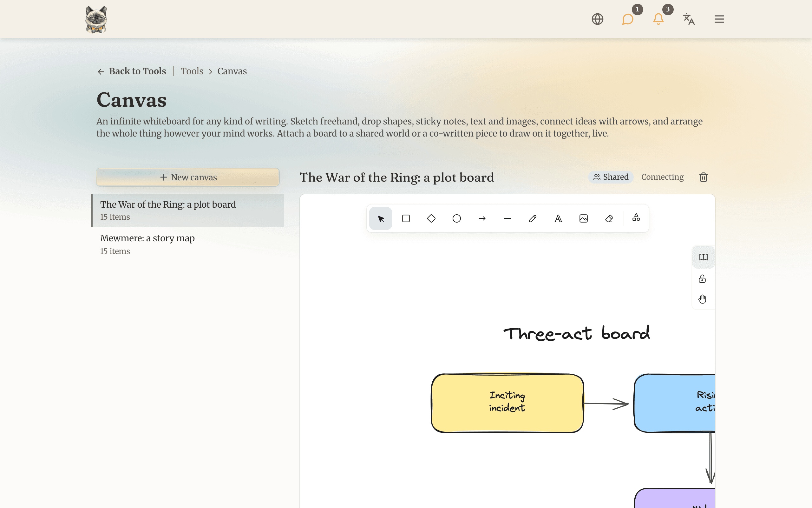Screen dimensions: 812x508
Task: Select the arrow between Inciting and Rising
Action: pos(606,404)
